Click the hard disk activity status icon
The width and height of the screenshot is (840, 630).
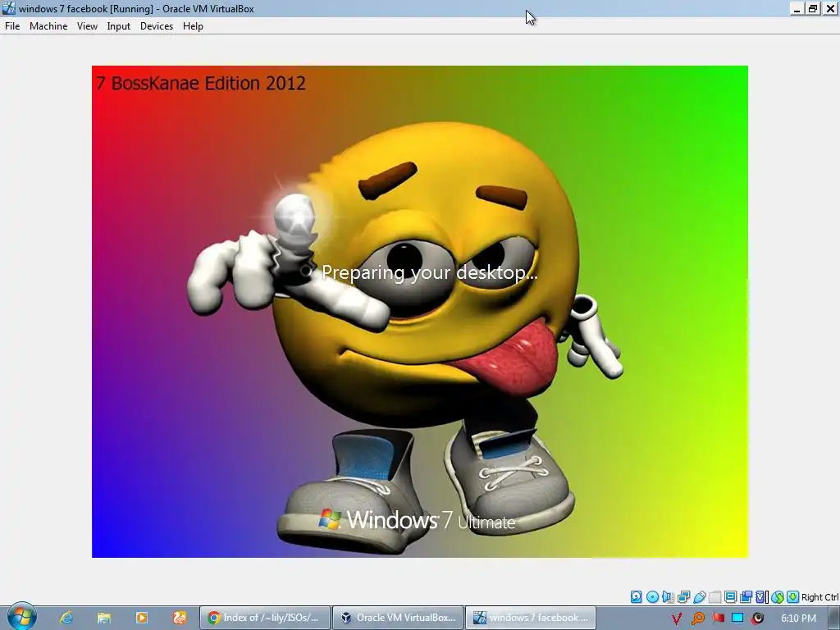[x=637, y=596]
